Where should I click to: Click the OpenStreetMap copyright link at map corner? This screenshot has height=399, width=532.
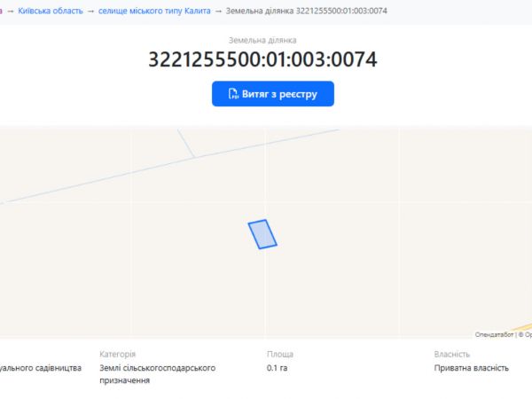click(x=528, y=334)
